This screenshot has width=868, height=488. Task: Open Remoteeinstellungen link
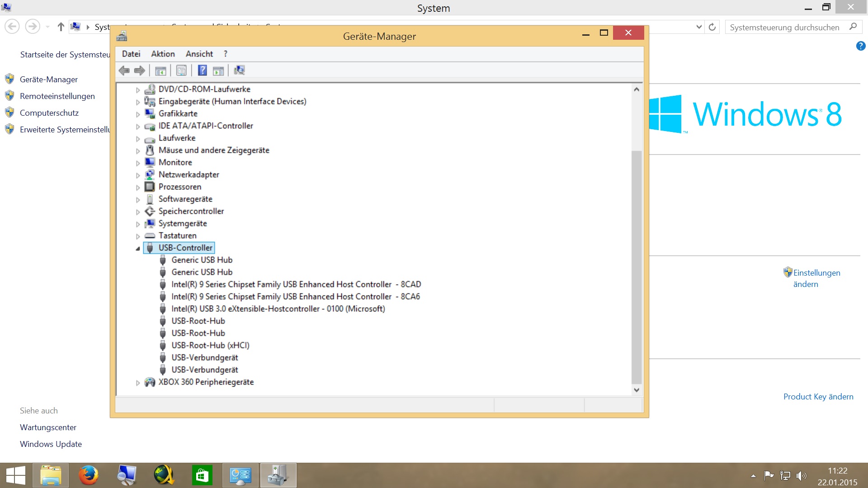pos(57,96)
